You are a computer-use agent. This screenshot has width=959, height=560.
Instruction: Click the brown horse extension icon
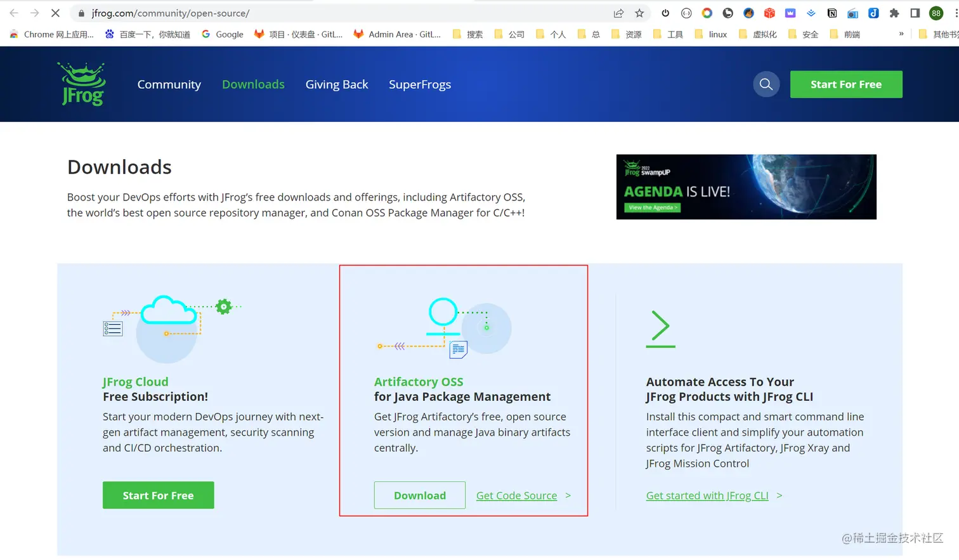tap(748, 13)
